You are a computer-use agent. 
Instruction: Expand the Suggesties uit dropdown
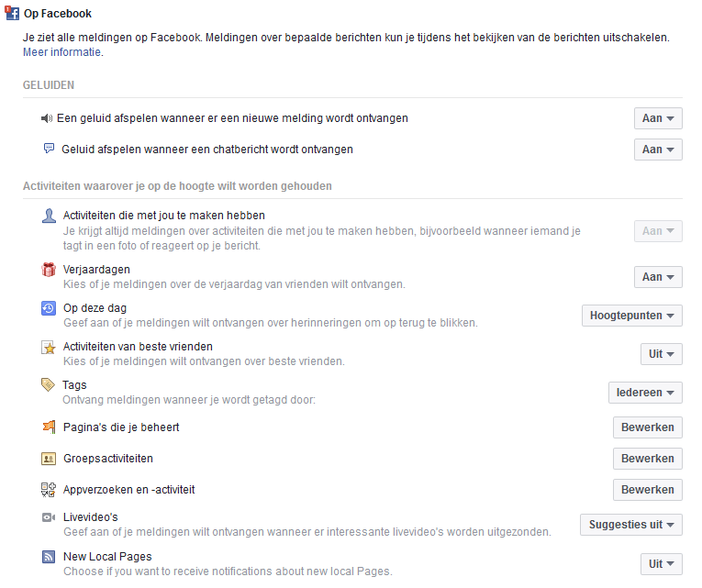point(631,525)
